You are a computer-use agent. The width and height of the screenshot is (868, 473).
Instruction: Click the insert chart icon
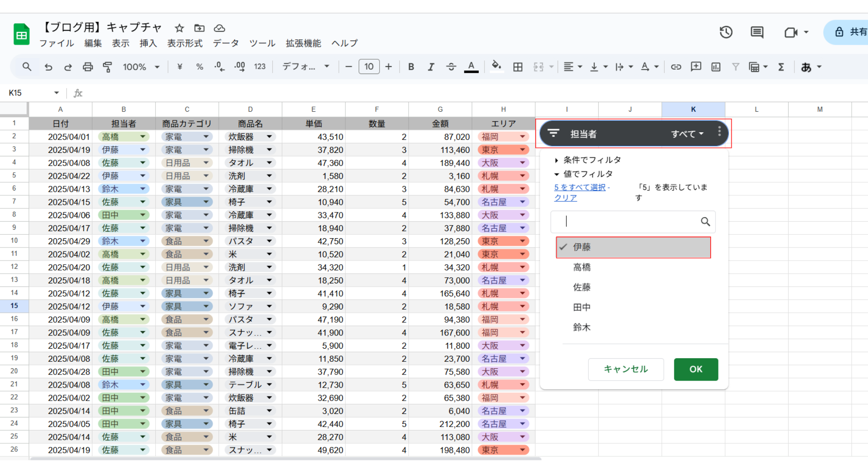coord(716,67)
